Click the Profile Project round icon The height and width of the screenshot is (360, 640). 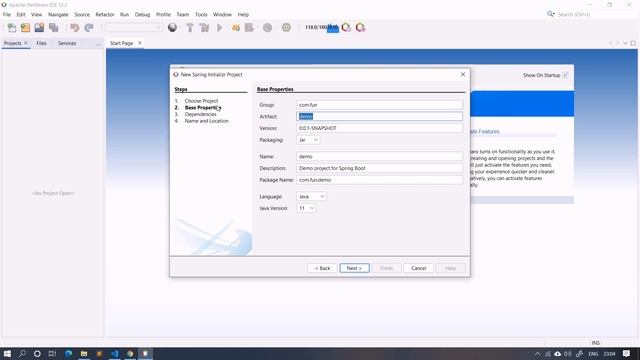pyautogui.click(x=267, y=28)
